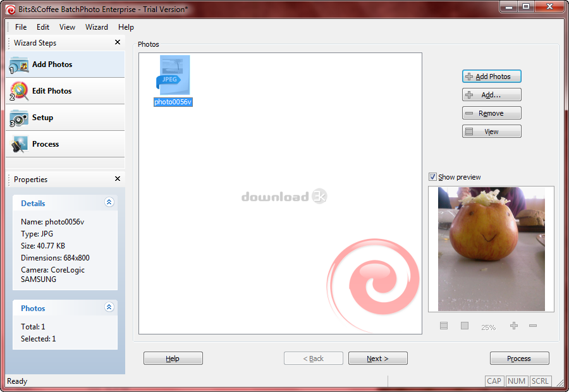Open the Help menu
Viewport: 569px width, 392px height.
(126, 27)
